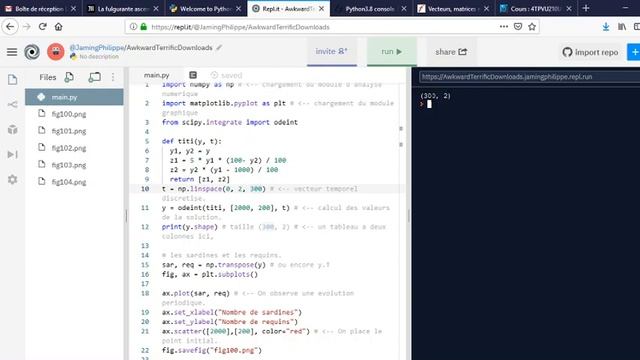Close the Repl.it browser tab
Screen dimensions: 640x360
pyautogui.click(x=322, y=8)
